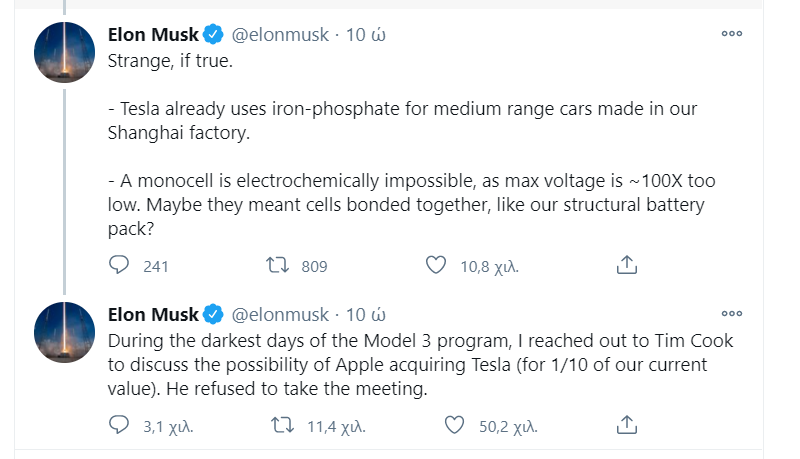
Task: Share the Tim Cook tweet
Action: (x=627, y=425)
